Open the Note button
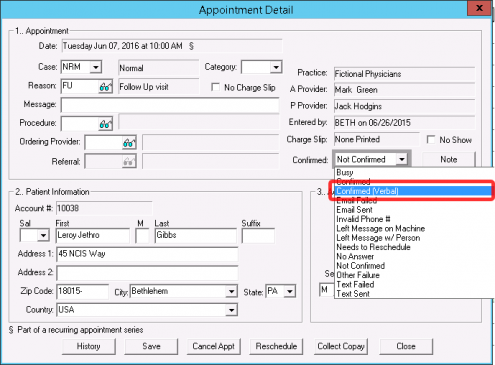Image resolution: width=495 pixels, height=365 pixels. click(449, 159)
